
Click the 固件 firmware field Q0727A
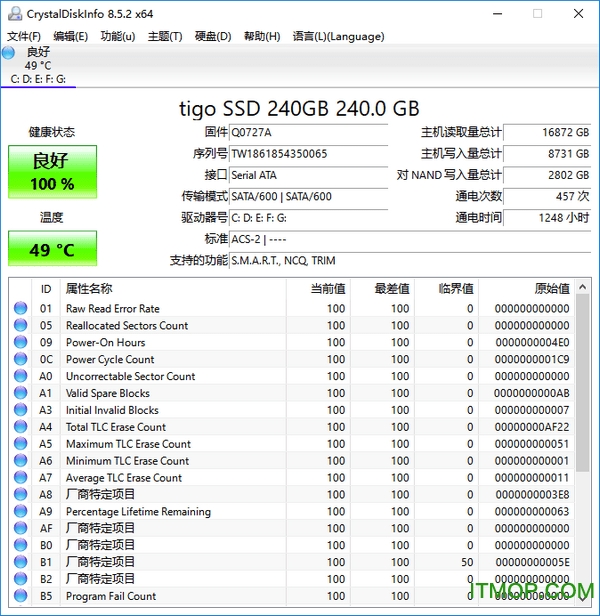[308, 132]
